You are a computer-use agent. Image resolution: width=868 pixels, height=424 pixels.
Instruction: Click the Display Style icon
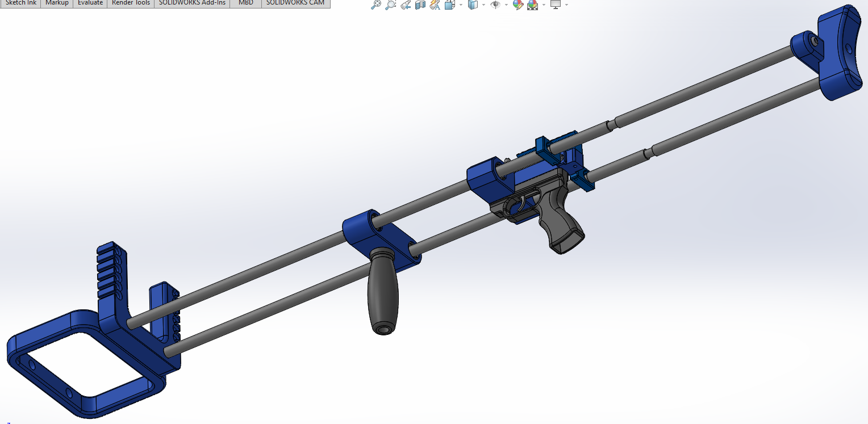(473, 5)
